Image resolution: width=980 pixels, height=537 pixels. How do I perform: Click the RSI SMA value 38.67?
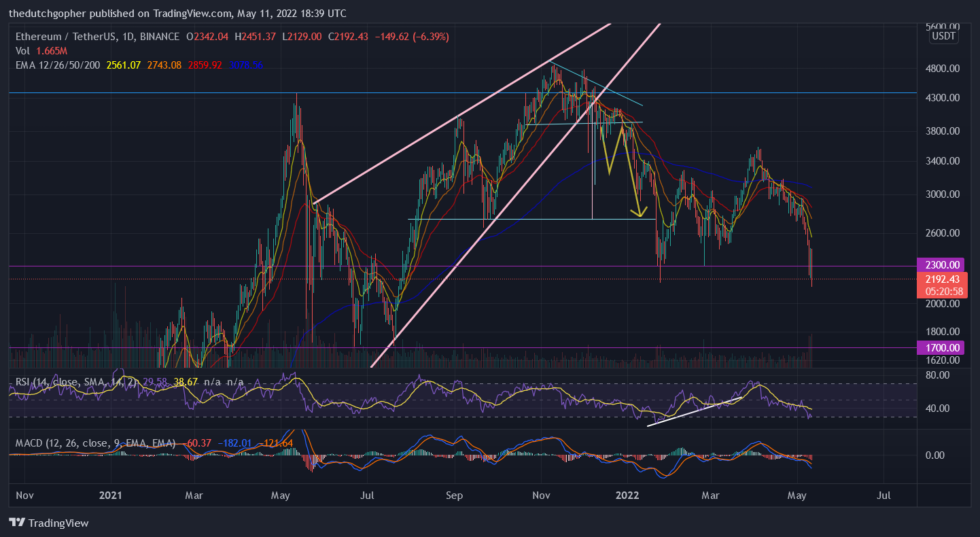pyautogui.click(x=186, y=382)
